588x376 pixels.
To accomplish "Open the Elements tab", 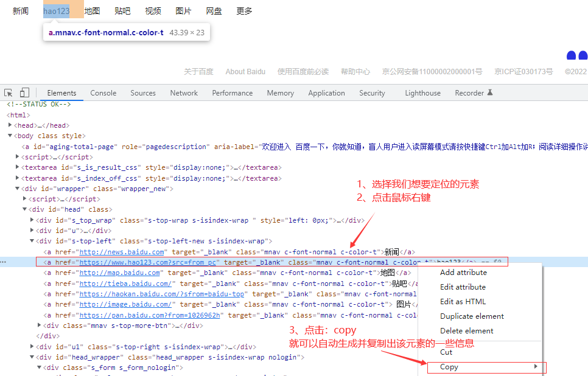I will [61, 93].
